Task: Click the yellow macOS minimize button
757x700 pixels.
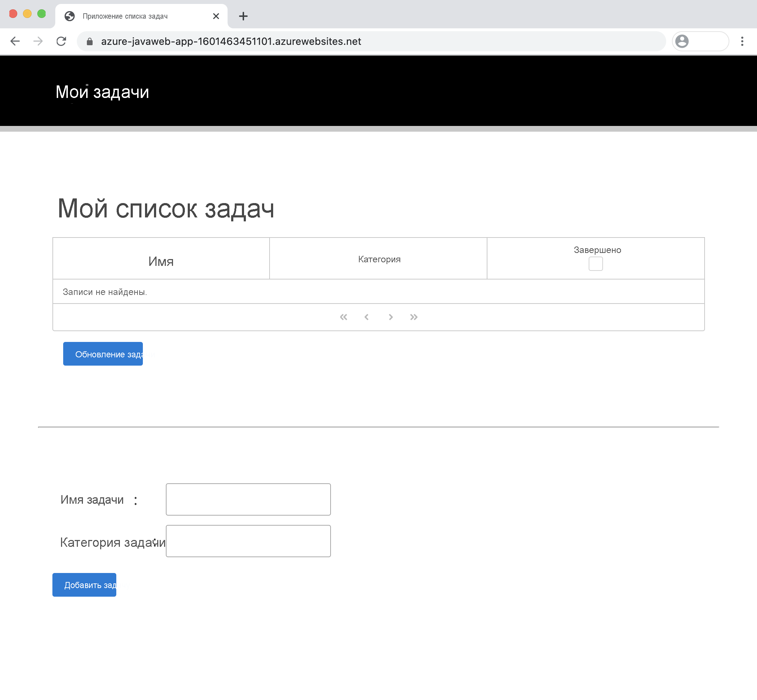Action: pyautogui.click(x=27, y=14)
